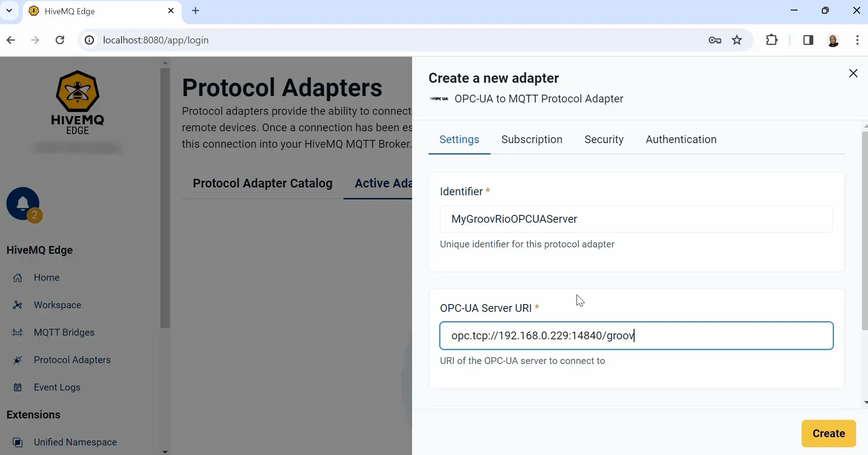Viewport: 868px width, 455px height.
Task: Open the Chrome three-dot menu
Action: coord(857,40)
